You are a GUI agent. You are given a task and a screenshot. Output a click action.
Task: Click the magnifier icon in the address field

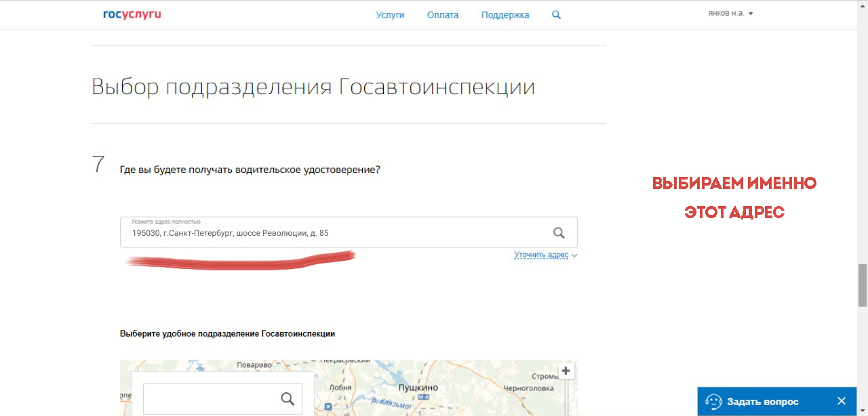pos(559,233)
